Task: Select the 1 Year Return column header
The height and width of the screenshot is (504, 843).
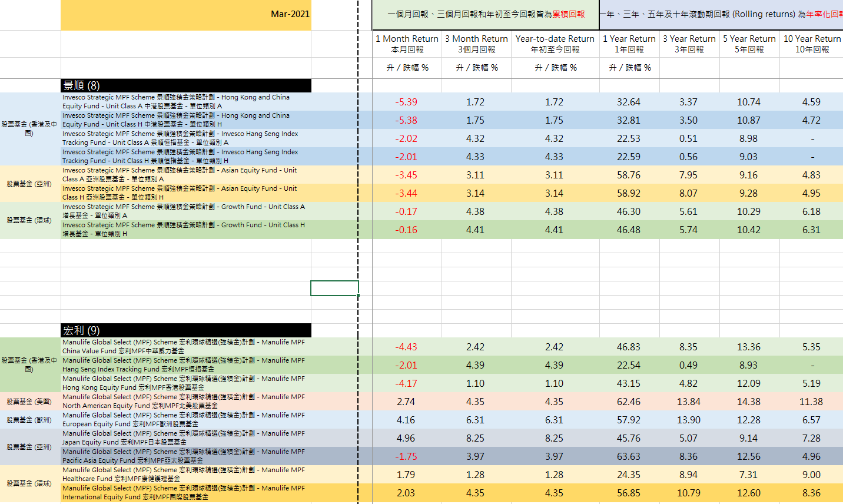Action: (x=629, y=44)
